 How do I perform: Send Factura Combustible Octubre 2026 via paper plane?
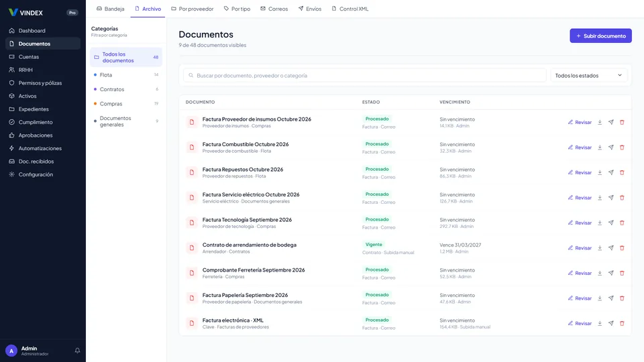coord(610,147)
